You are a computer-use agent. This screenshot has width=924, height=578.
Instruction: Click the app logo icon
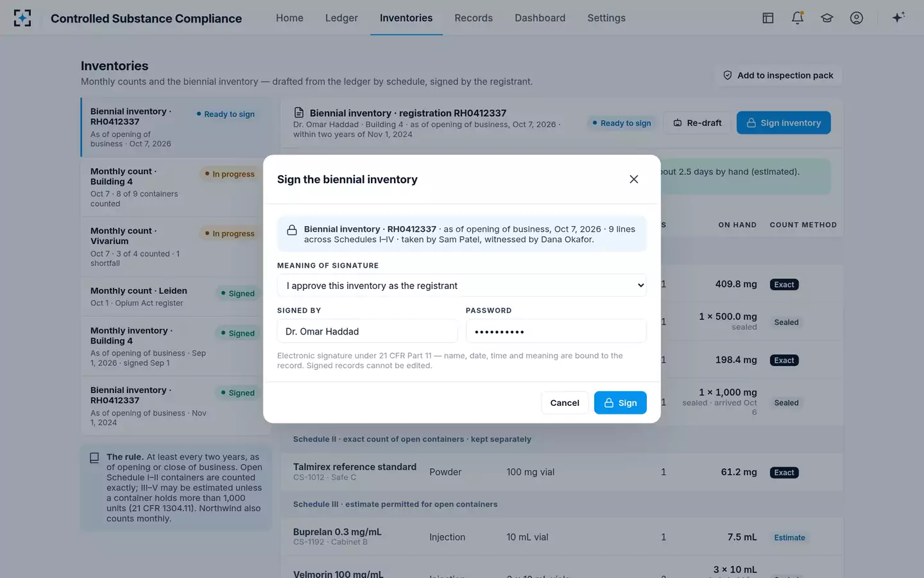click(22, 18)
